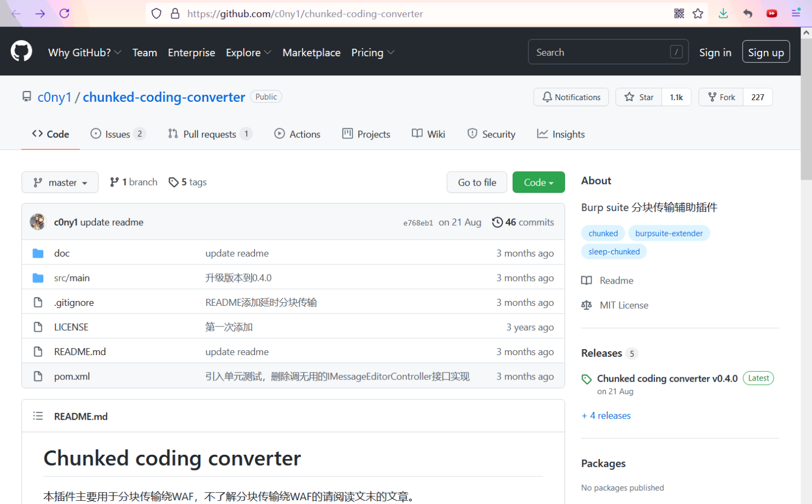
Task: Go back with browser back arrow
Action: (16, 14)
